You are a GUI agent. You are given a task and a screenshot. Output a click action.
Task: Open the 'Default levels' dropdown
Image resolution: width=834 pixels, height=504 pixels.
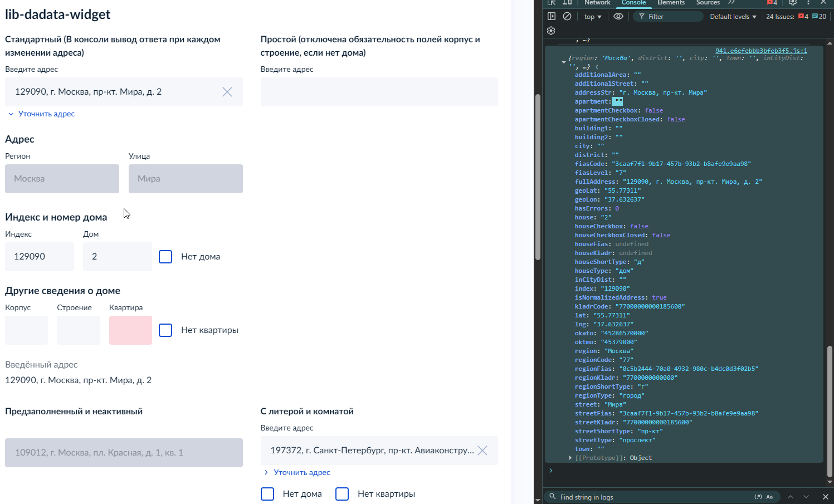point(733,17)
